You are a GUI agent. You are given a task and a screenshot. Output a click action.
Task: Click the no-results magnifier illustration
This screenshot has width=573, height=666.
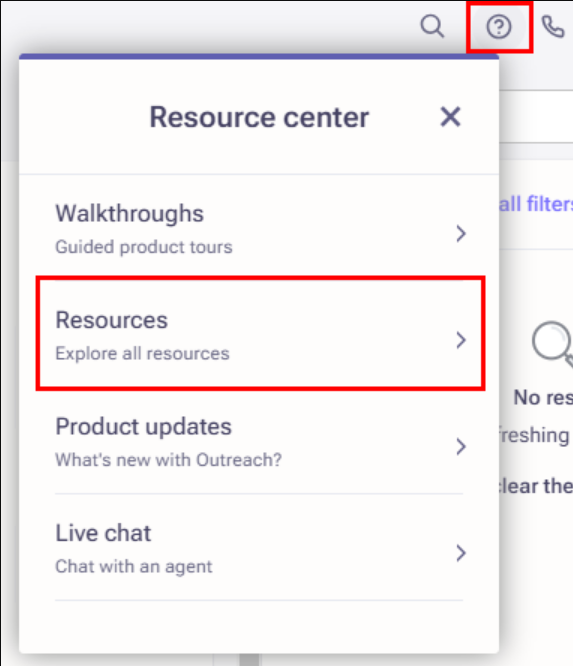553,343
